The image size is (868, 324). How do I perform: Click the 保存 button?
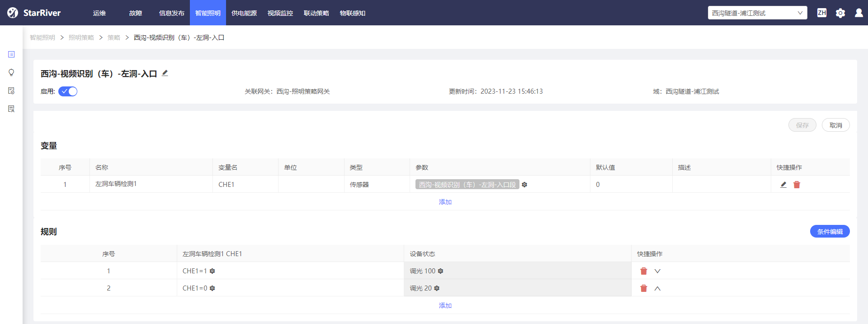point(802,125)
